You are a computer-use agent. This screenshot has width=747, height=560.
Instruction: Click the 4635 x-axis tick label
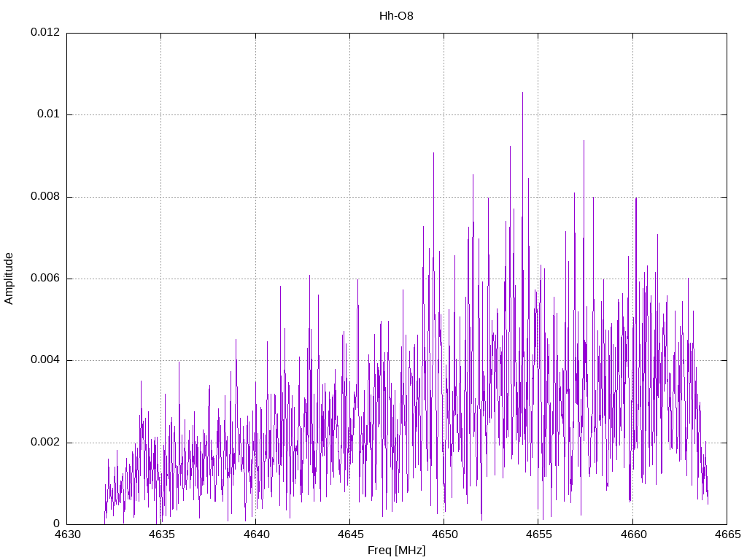[x=161, y=534]
